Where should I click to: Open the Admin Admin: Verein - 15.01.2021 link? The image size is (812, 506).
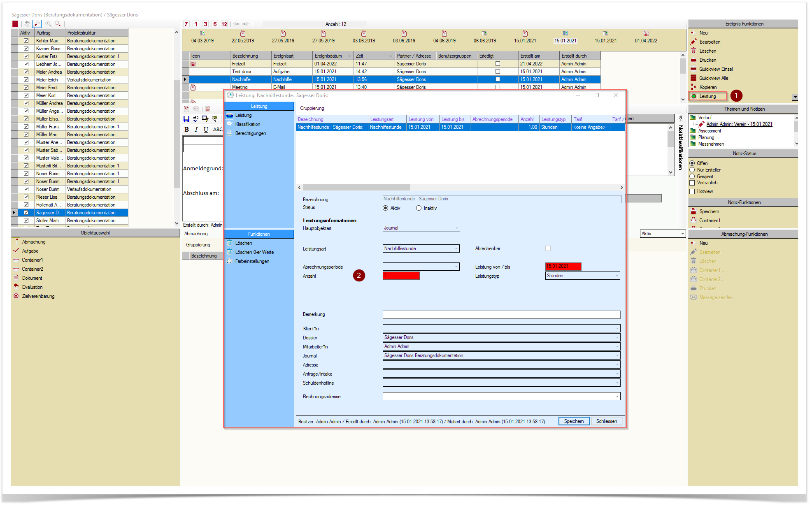tap(739, 124)
